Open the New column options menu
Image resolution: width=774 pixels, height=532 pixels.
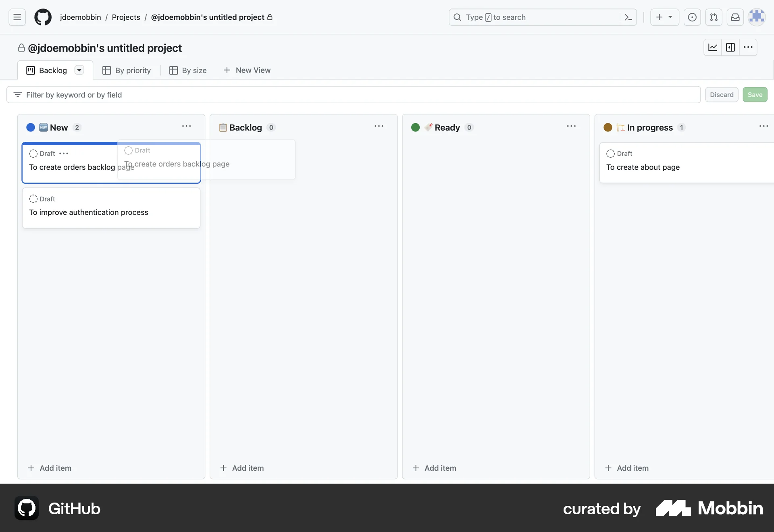coord(186,126)
